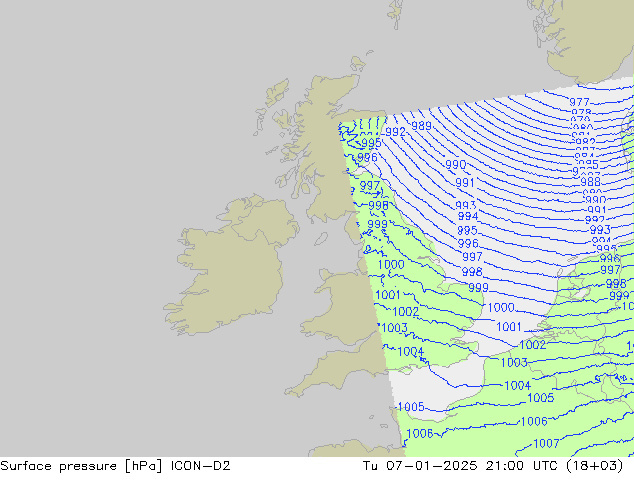Select the 989 isobar label
This screenshot has height=490, width=634.
click(421, 126)
